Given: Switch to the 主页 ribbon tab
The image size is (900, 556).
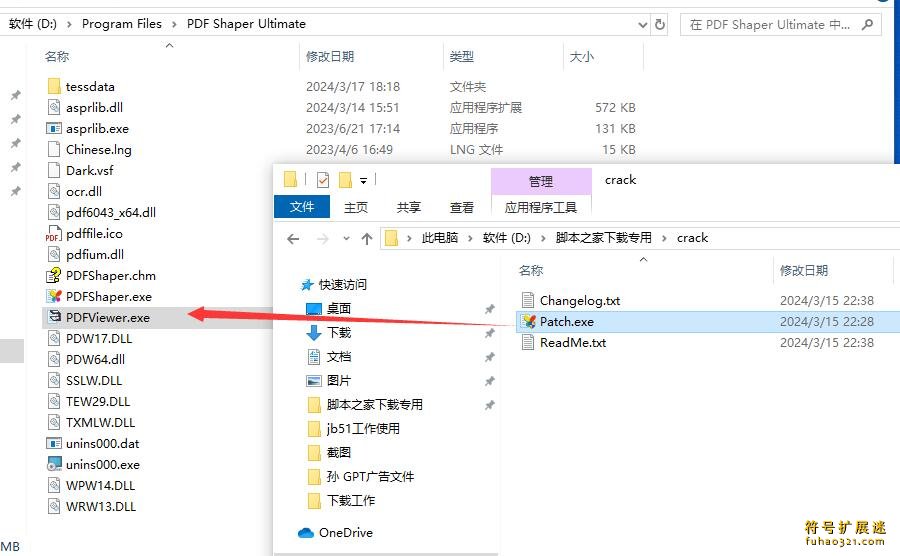Looking at the screenshot, I should point(356,207).
